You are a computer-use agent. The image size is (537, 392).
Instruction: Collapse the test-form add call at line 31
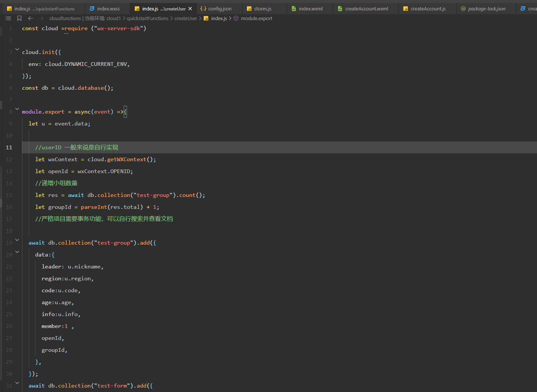coord(17,383)
